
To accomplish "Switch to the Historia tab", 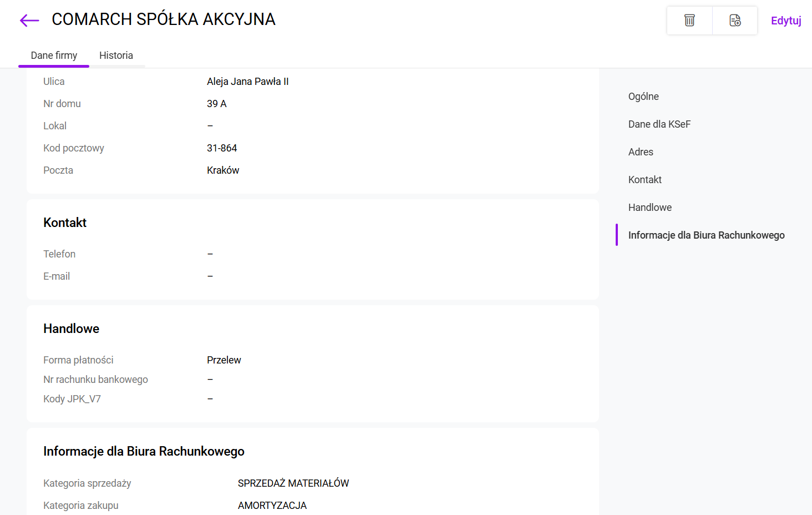I will pos(116,55).
